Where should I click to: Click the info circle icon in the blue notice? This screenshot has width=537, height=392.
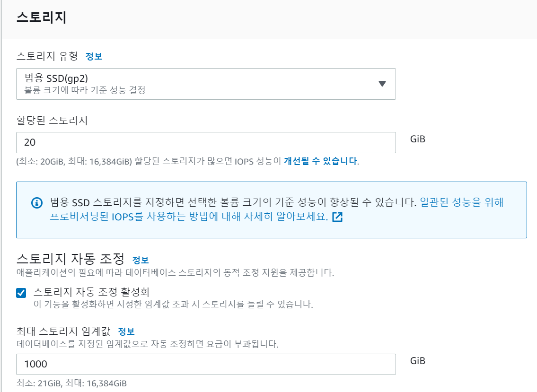pos(37,203)
